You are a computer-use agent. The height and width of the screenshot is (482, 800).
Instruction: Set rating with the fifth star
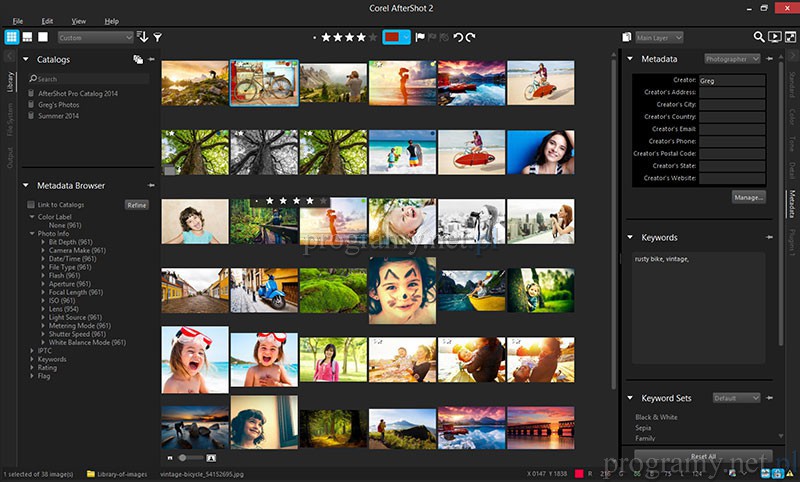tap(373, 37)
